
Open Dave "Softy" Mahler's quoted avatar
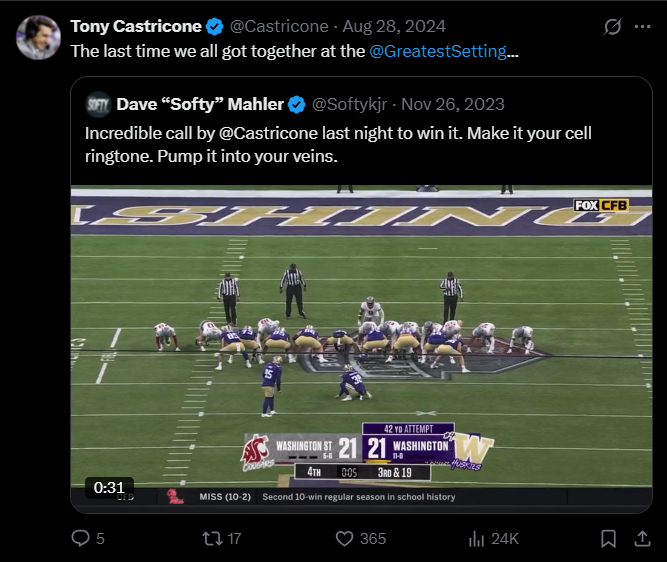[x=98, y=104]
